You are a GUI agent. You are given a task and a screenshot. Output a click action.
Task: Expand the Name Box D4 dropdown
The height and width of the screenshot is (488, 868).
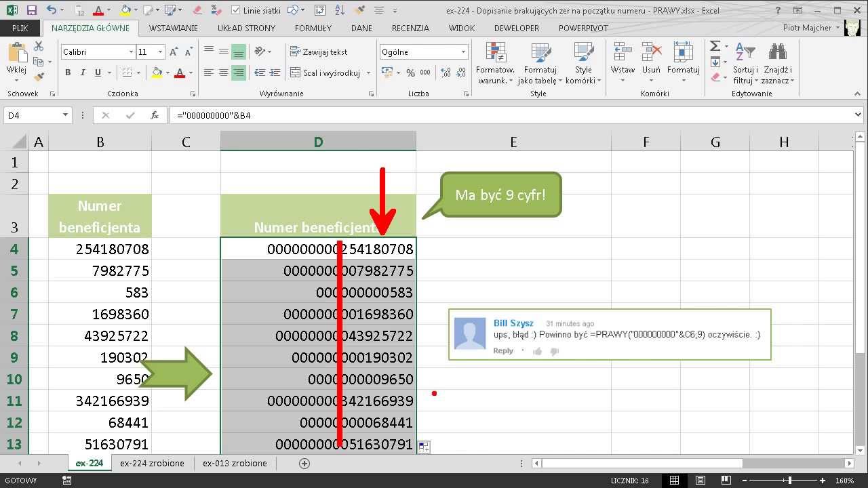[x=65, y=115]
